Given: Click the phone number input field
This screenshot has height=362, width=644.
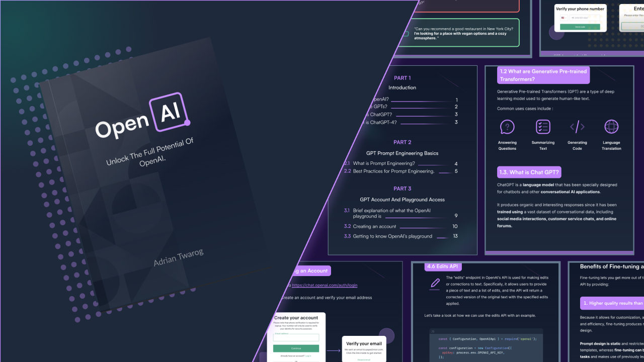Looking at the screenshot, I should (584, 18).
